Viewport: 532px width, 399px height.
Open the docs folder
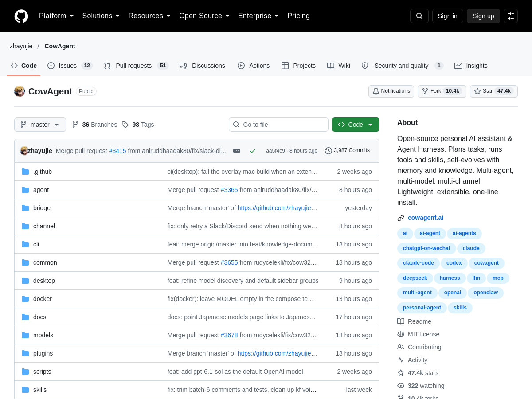pyautogui.click(x=40, y=317)
